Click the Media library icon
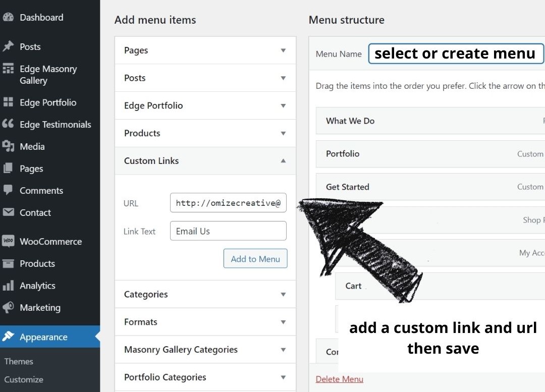The image size is (545, 392). [x=9, y=146]
